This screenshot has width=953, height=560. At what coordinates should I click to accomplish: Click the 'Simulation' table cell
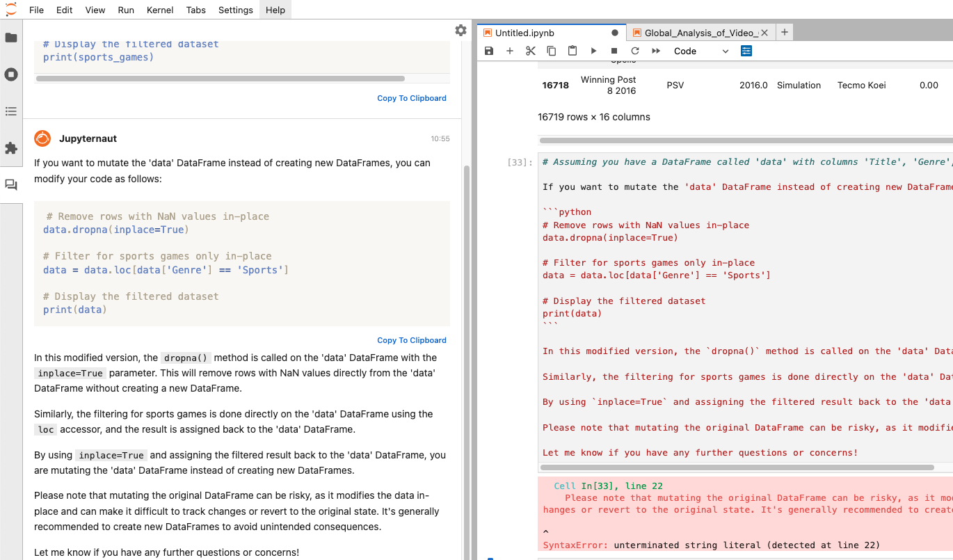799,85
